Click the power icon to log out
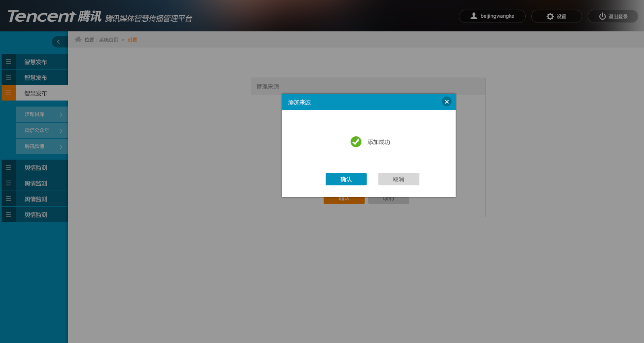 click(x=603, y=16)
